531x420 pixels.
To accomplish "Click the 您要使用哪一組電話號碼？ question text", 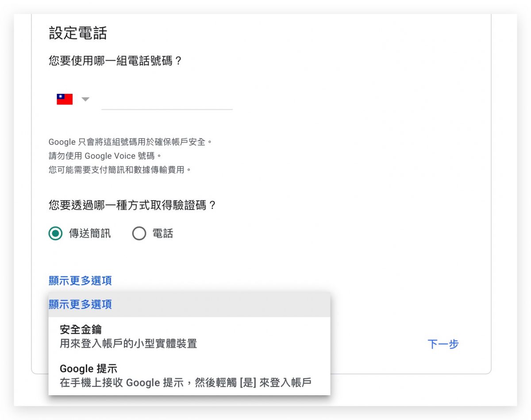I will (x=115, y=61).
